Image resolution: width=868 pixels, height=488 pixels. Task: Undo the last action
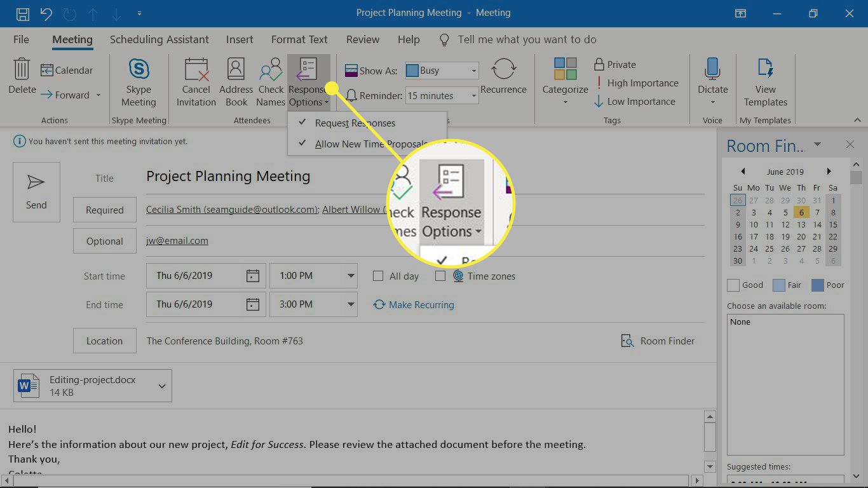coord(46,13)
